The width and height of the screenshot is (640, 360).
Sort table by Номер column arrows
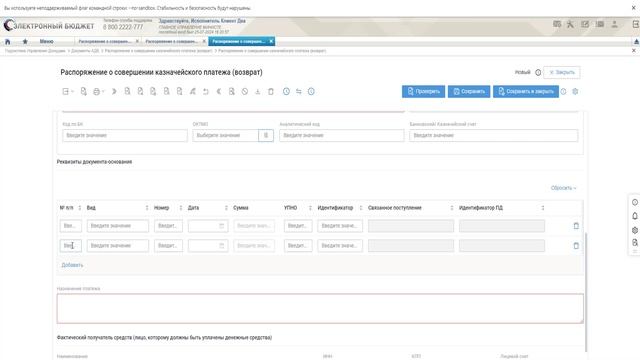(x=181, y=208)
